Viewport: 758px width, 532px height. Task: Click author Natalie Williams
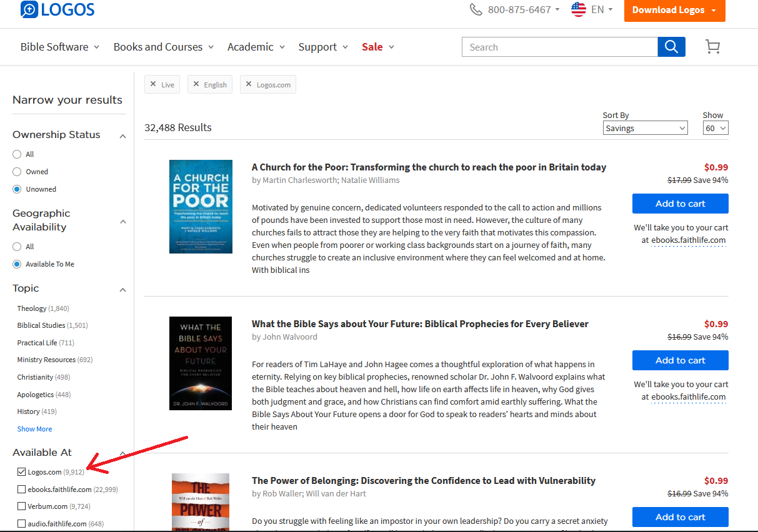pyautogui.click(x=371, y=180)
